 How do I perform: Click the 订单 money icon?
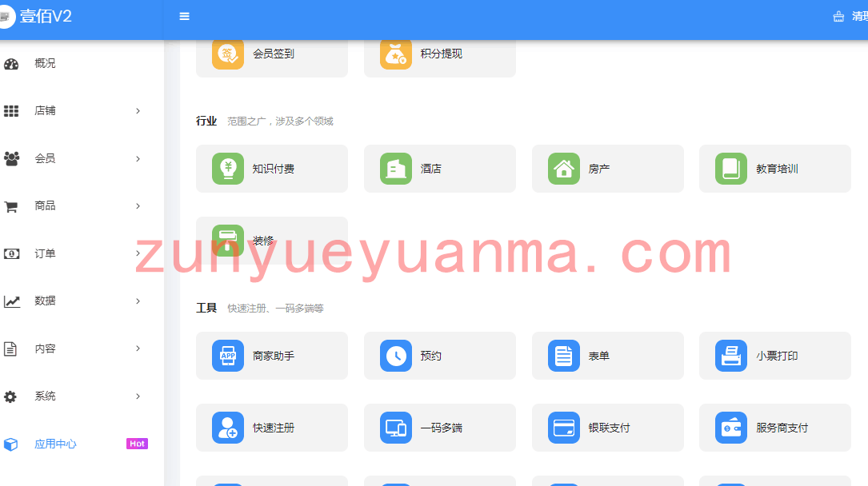pos(11,253)
